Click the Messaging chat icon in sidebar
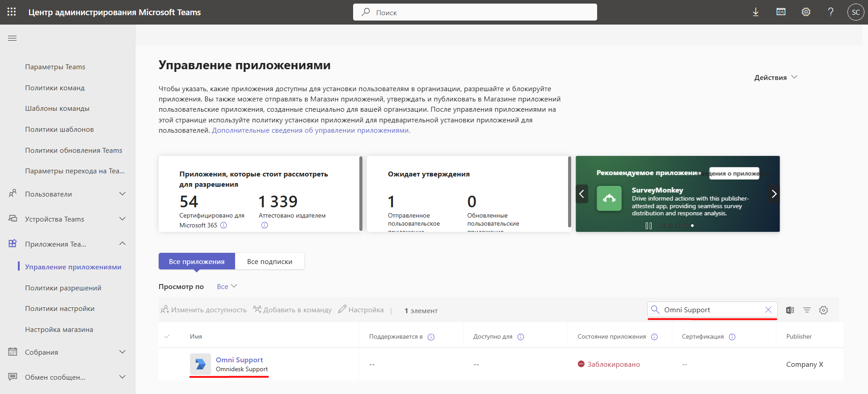Image resolution: width=868 pixels, height=394 pixels. [13, 377]
